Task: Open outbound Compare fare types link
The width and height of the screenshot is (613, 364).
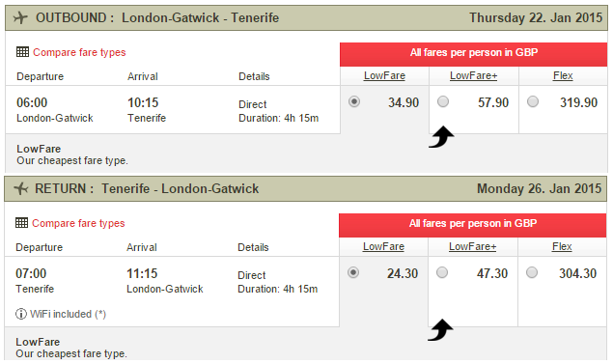Action: coord(79,52)
